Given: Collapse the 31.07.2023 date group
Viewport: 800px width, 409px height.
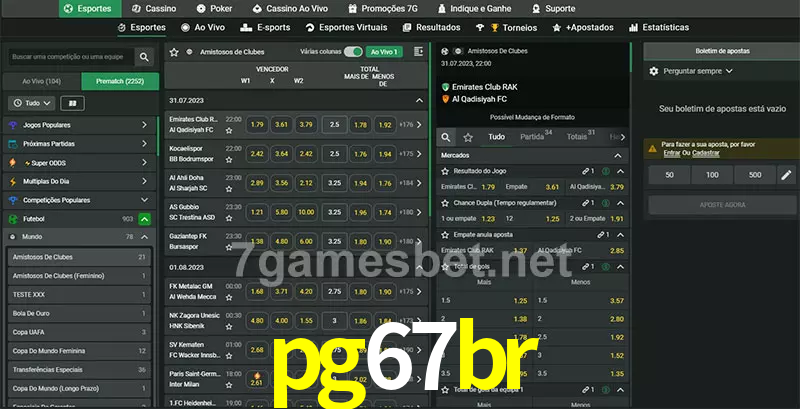Looking at the screenshot, I should (419, 100).
